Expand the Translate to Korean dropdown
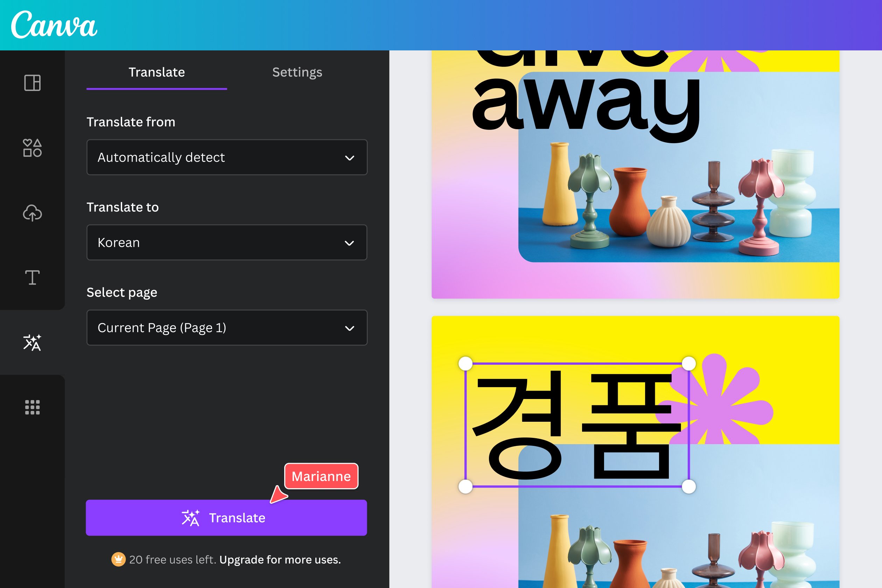 point(227,242)
